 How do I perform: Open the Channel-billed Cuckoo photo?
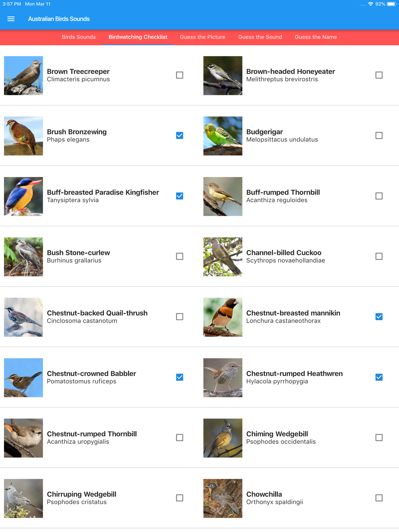(223, 257)
